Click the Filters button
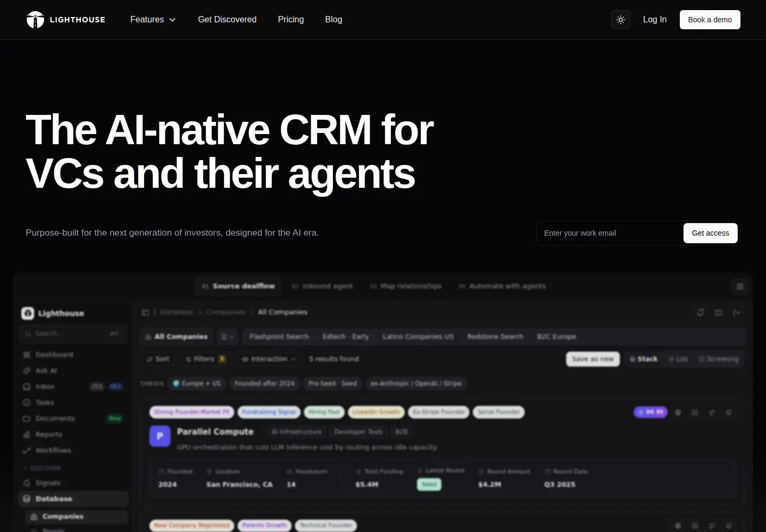This screenshot has height=532, width=766. point(206,359)
